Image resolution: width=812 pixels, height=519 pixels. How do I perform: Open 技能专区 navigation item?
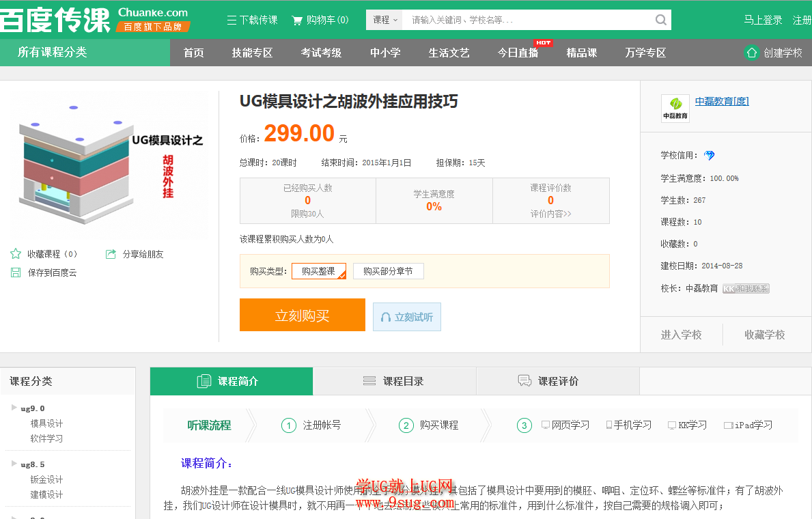(252, 53)
